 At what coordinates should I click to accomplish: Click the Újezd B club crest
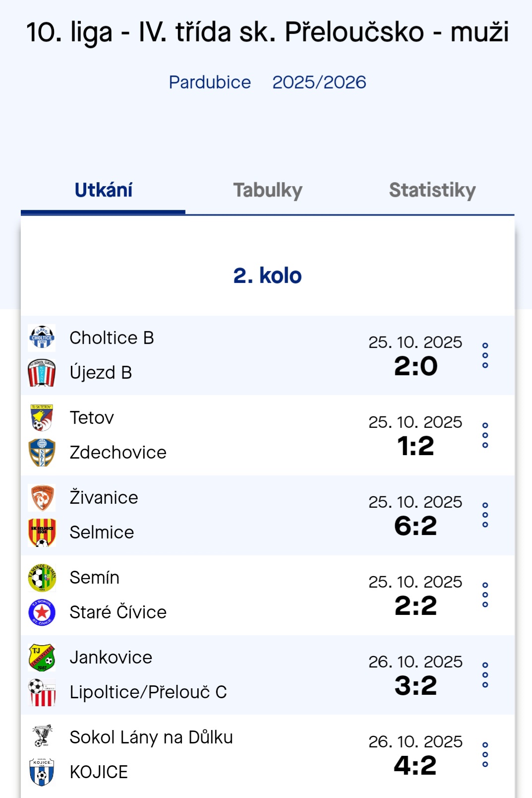42,373
